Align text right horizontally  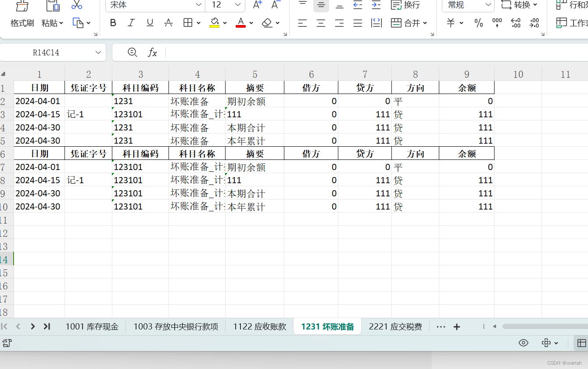pyautogui.click(x=339, y=23)
